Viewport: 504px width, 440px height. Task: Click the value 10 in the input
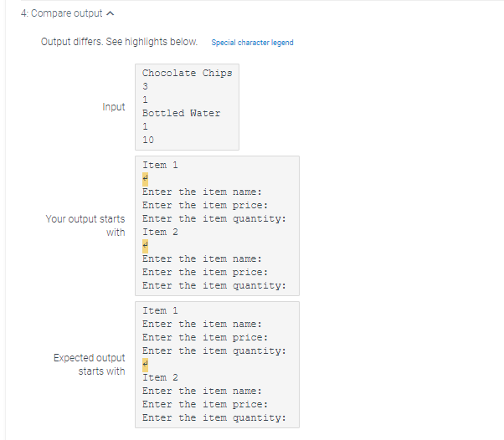click(148, 140)
